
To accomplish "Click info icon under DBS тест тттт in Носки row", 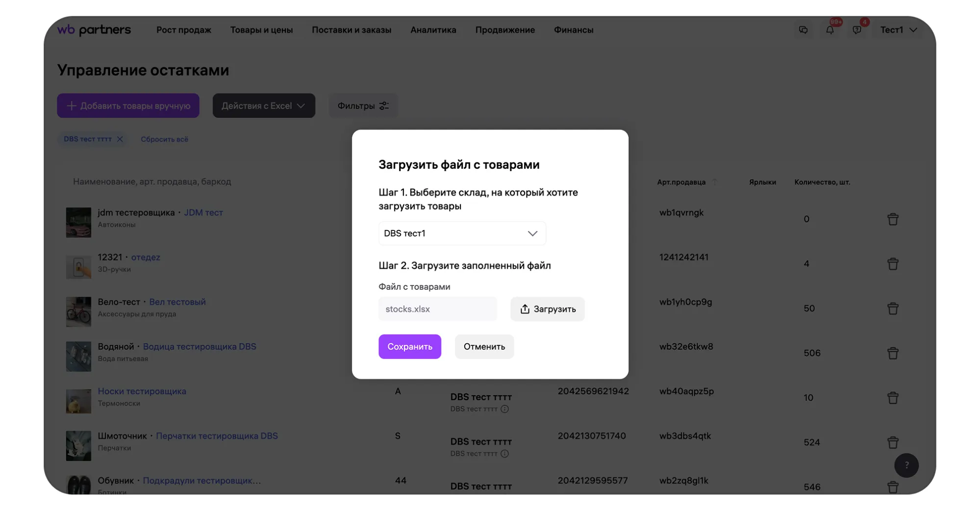I will pyautogui.click(x=504, y=409).
